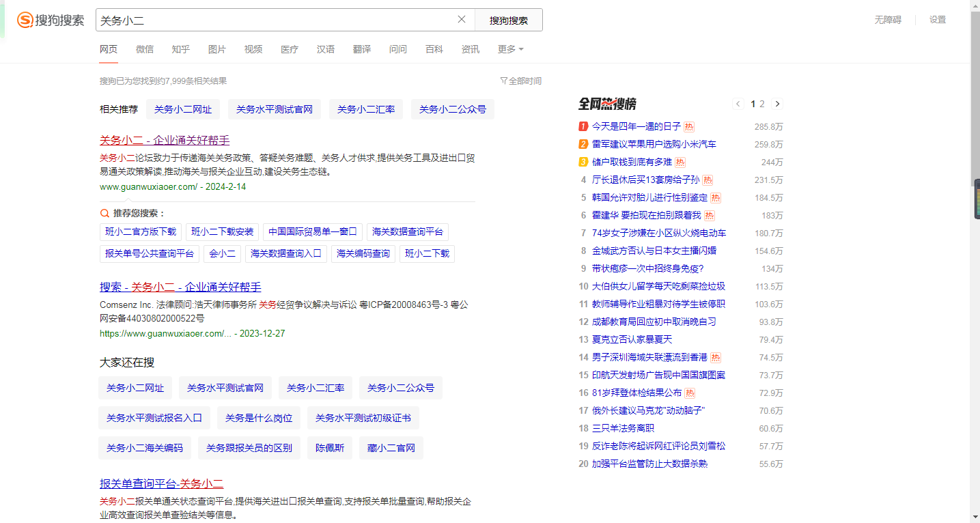
Task: Switch to the 知乎 search tab
Action: tap(181, 49)
